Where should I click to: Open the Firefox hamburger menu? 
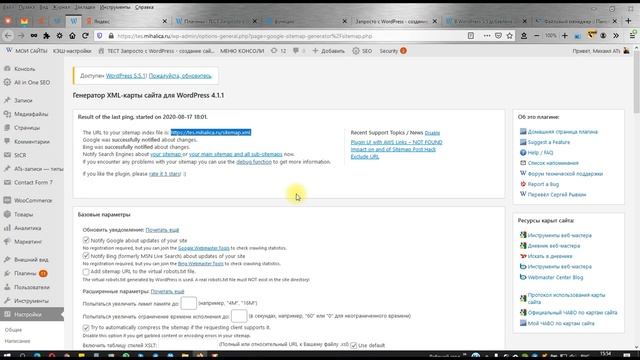632,36
